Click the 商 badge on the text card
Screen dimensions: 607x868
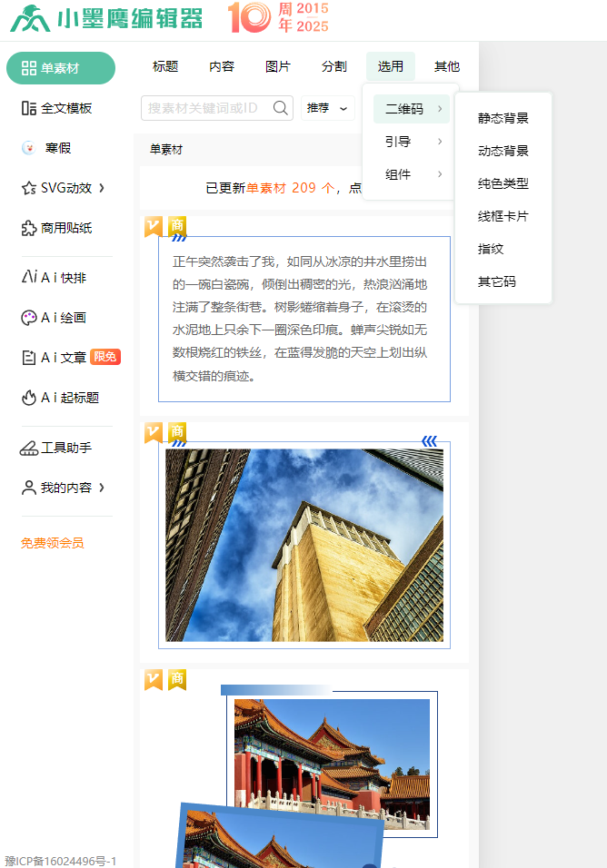tap(177, 225)
